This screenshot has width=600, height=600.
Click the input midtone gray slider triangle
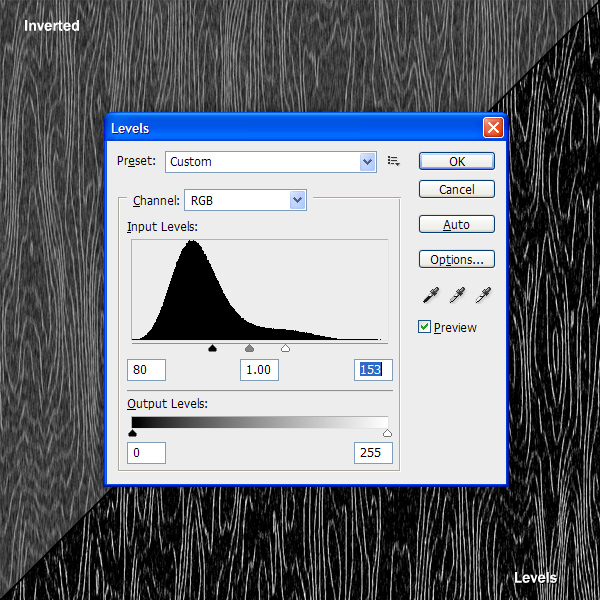pyautogui.click(x=249, y=348)
